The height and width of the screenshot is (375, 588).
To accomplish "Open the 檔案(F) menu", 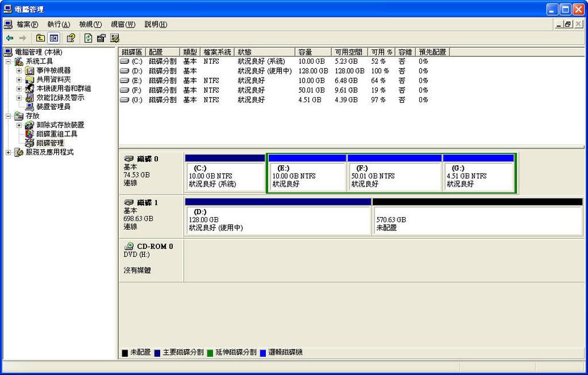I will coord(27,24).
